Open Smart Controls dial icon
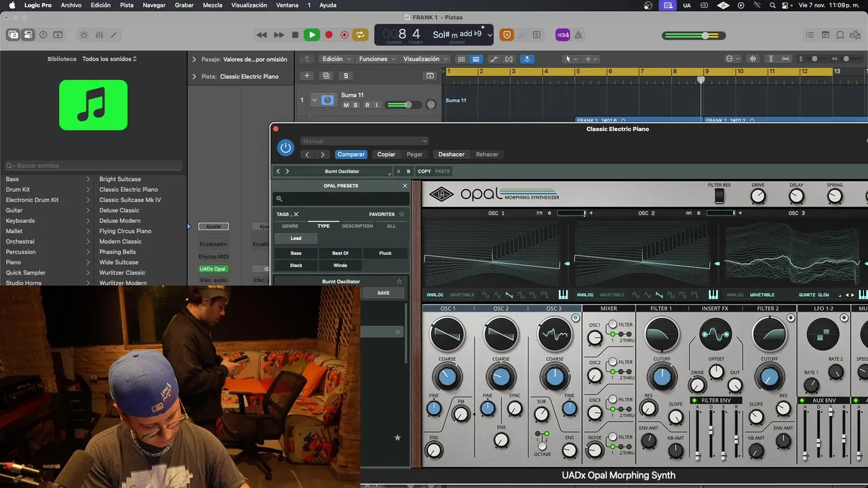 pyautogui.click(x=84, y=35)
